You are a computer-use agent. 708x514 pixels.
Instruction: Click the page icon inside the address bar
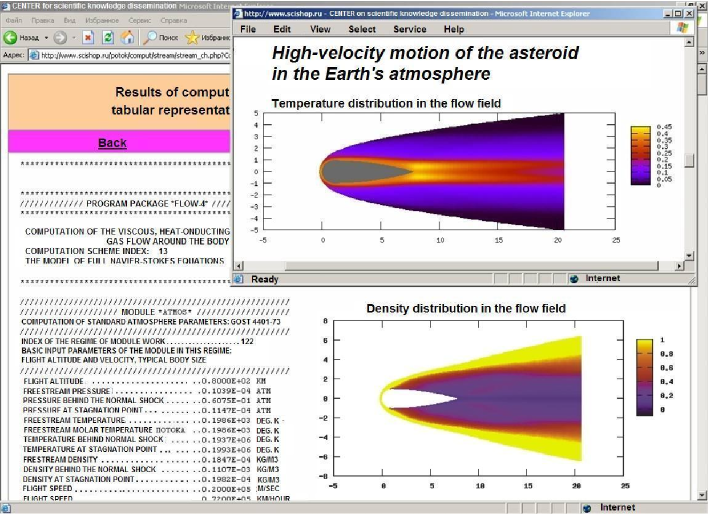click(34, 56)
